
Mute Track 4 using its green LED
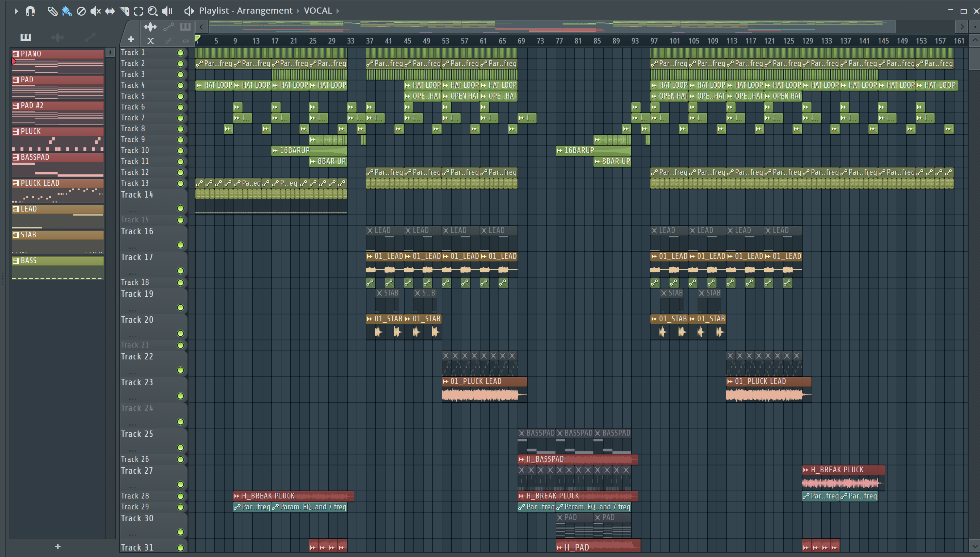click(x=180, y=85)
